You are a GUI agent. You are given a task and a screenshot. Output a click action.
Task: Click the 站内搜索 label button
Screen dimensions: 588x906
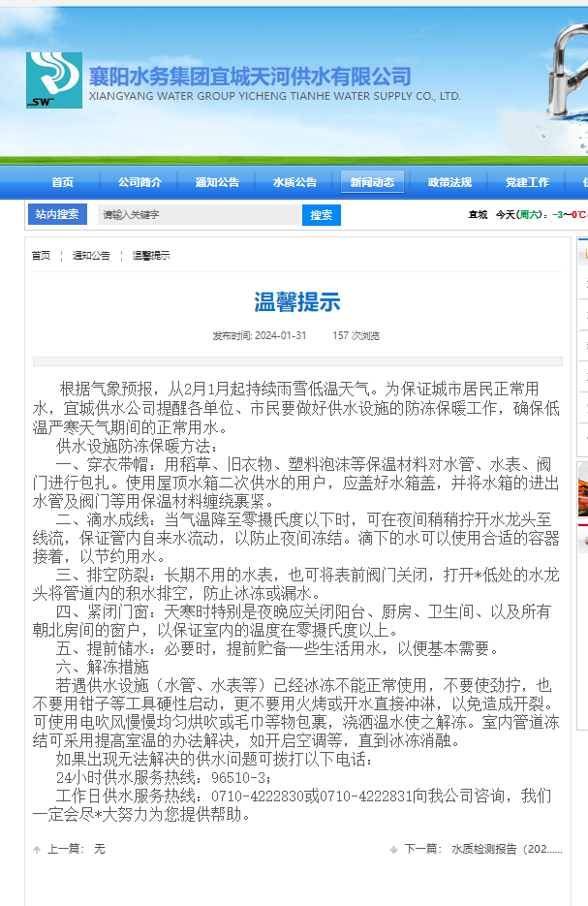pos(56,214)
